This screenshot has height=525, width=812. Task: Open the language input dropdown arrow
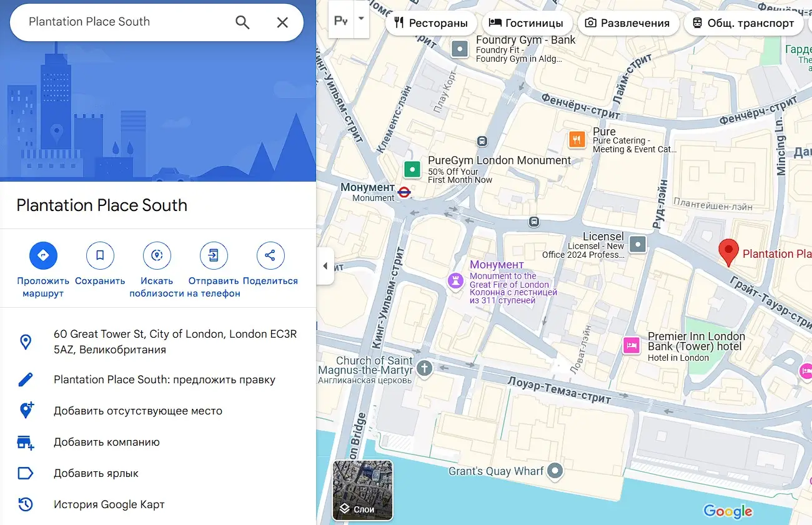pyautogui.click(x=361, y=19)
